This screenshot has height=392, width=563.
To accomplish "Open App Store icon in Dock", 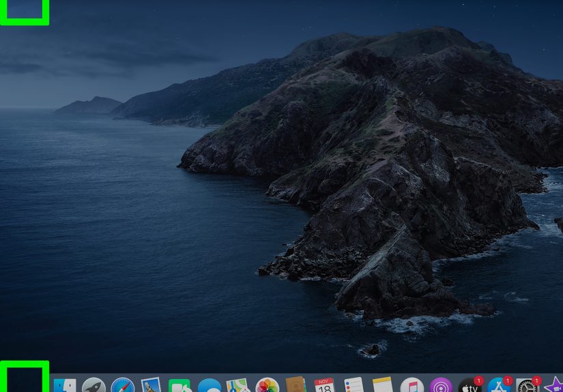I will point(499,385).
